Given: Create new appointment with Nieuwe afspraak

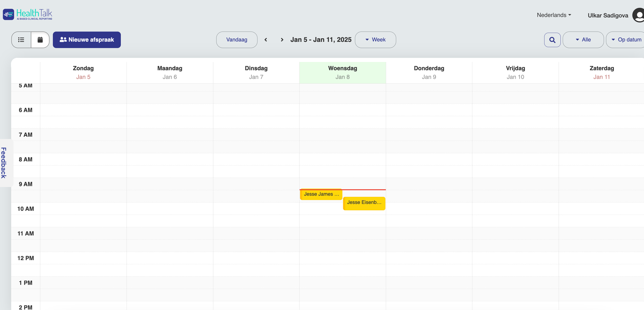Looking at the screenshot, I should tap(87, 40).
